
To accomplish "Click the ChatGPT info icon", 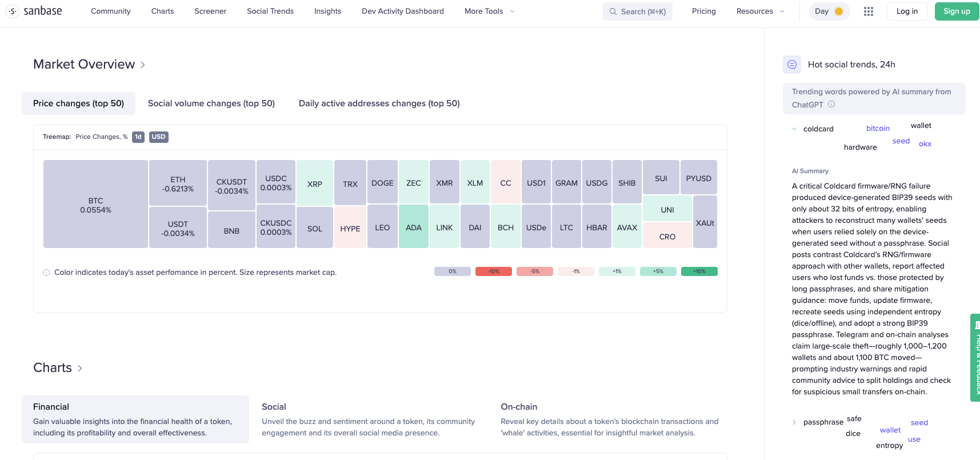I will [831, 104].
